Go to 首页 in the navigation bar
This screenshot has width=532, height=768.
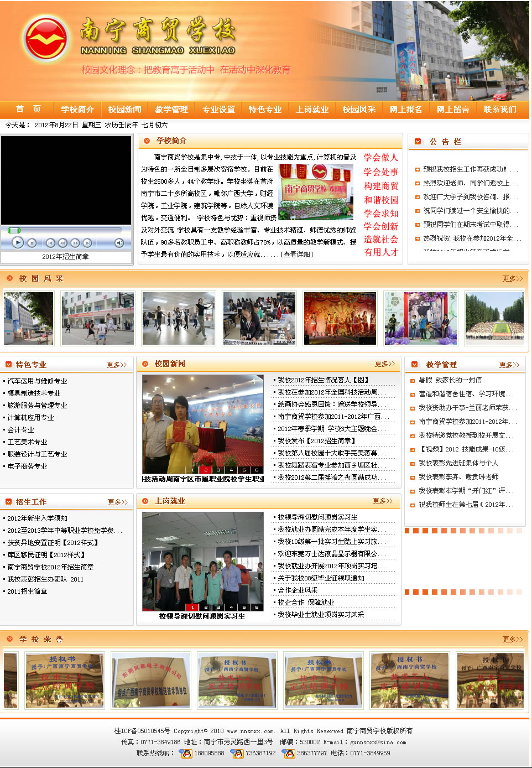28,109
